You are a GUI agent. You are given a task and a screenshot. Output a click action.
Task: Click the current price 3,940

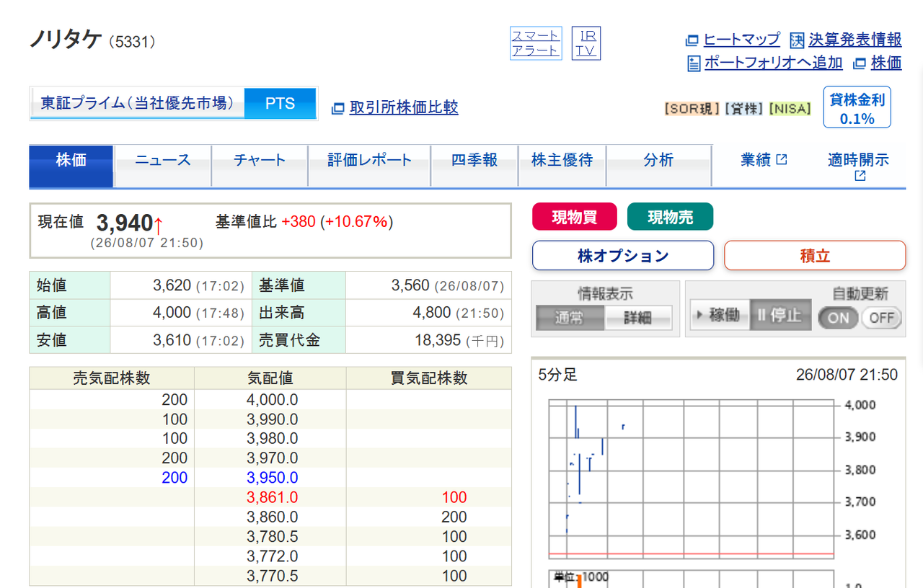124,223
